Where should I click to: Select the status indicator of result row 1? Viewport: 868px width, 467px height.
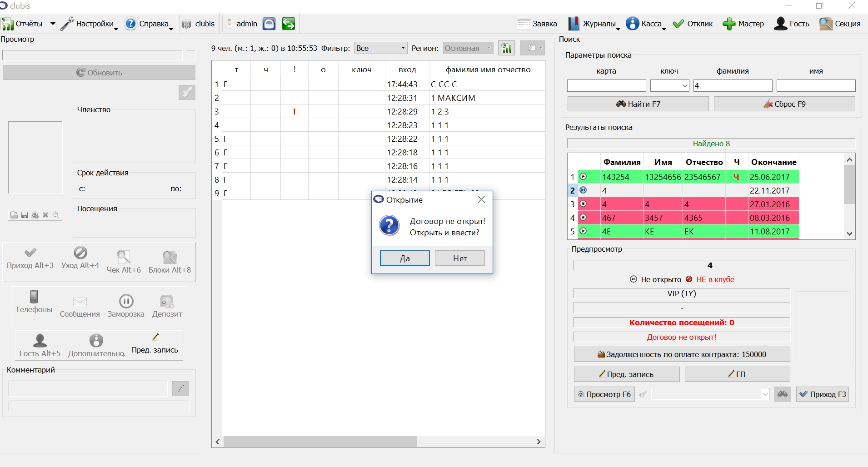(583, 177)
